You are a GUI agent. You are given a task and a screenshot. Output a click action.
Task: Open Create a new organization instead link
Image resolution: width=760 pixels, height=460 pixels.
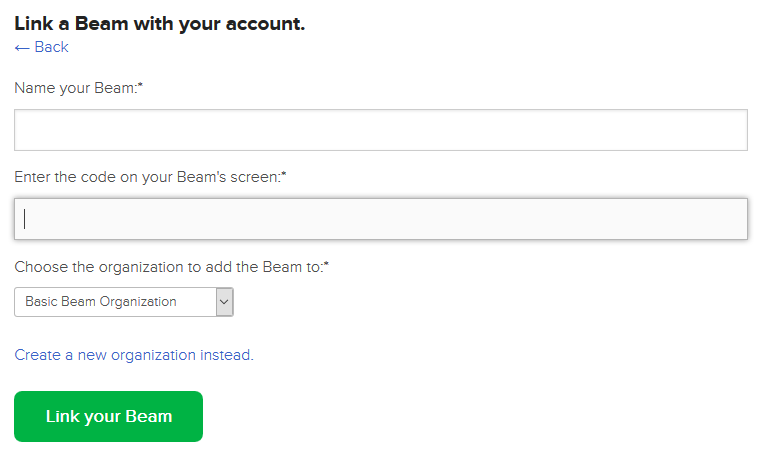coord(133,355)
